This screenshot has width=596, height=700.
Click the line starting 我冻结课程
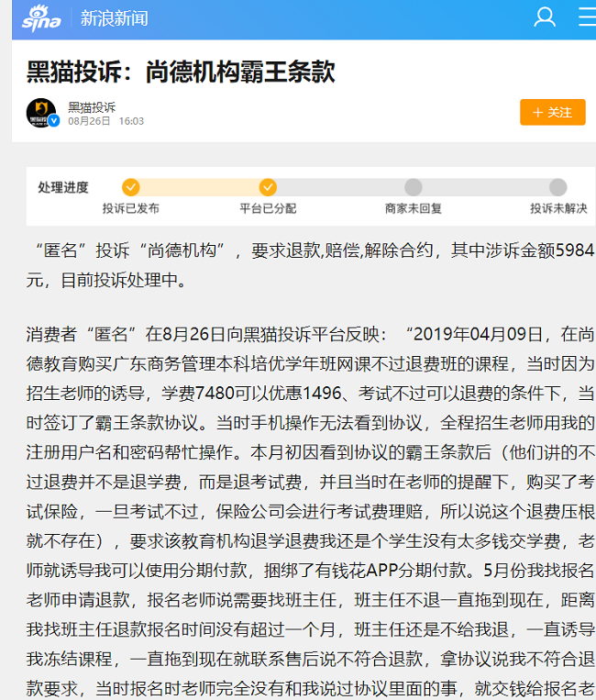pyautogui.click(x=311, y=659)
